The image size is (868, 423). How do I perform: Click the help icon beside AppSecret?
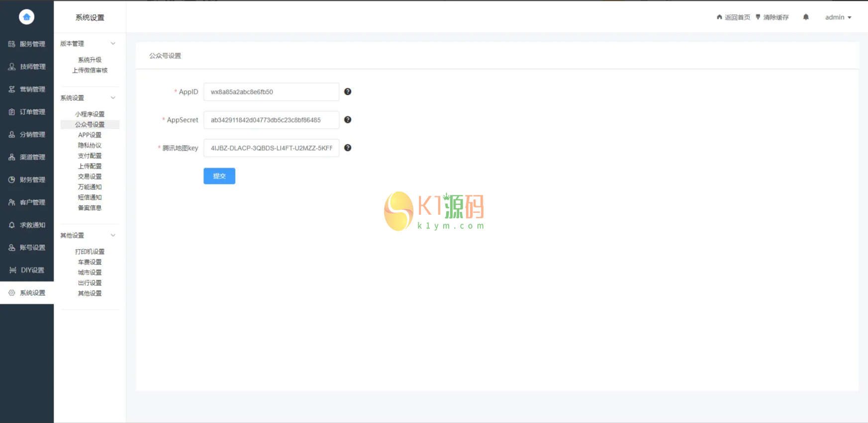tap(348, 120)
